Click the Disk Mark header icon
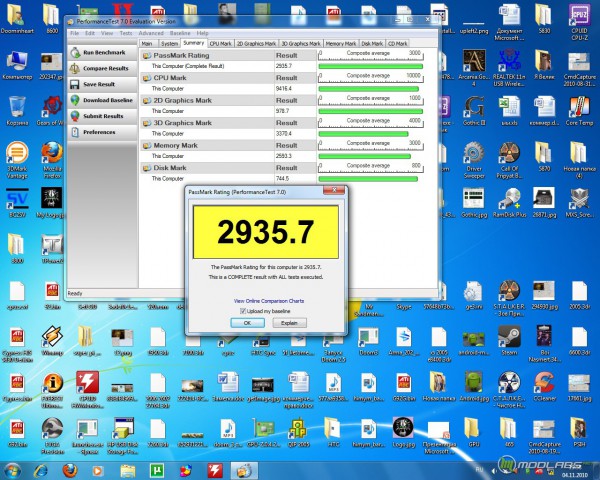The image size is (600, 480). (x=147, y=168)
